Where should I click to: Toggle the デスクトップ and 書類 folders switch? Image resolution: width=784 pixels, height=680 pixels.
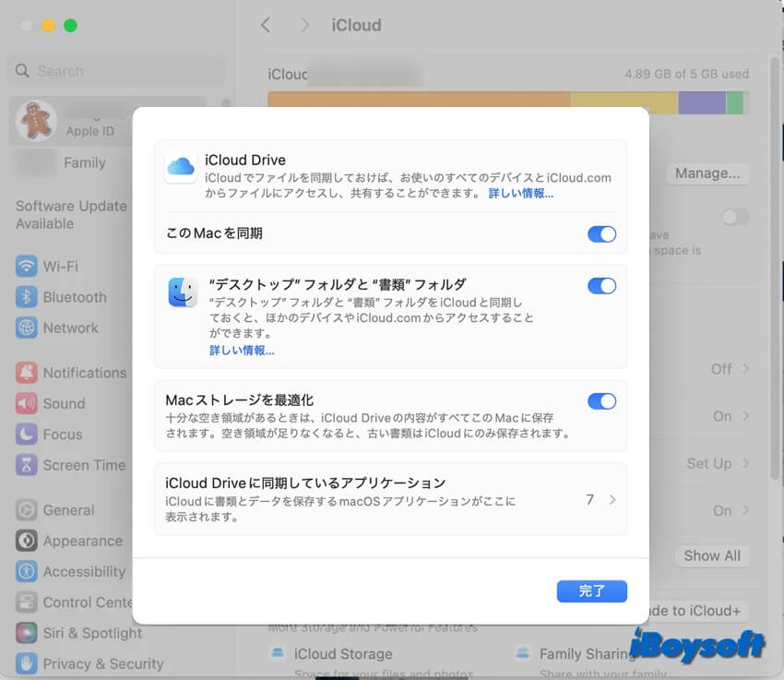coord(601,286)
